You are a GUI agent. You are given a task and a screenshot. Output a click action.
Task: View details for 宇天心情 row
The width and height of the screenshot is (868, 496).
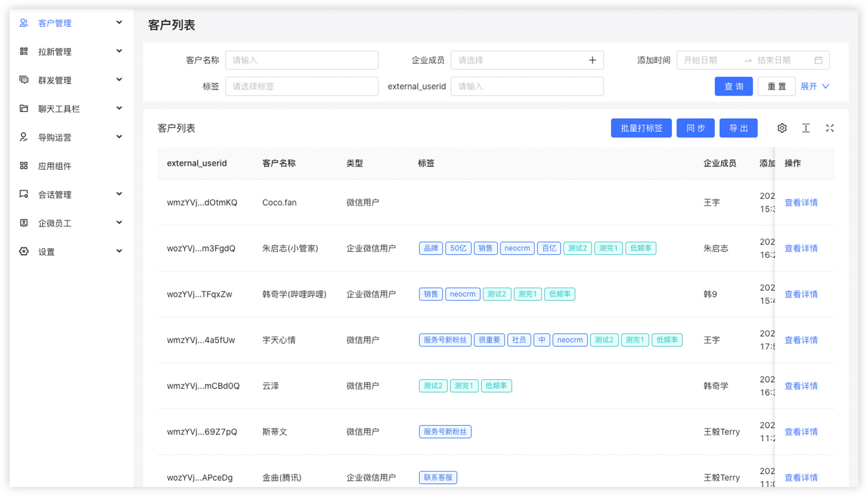tap(801, 340)
